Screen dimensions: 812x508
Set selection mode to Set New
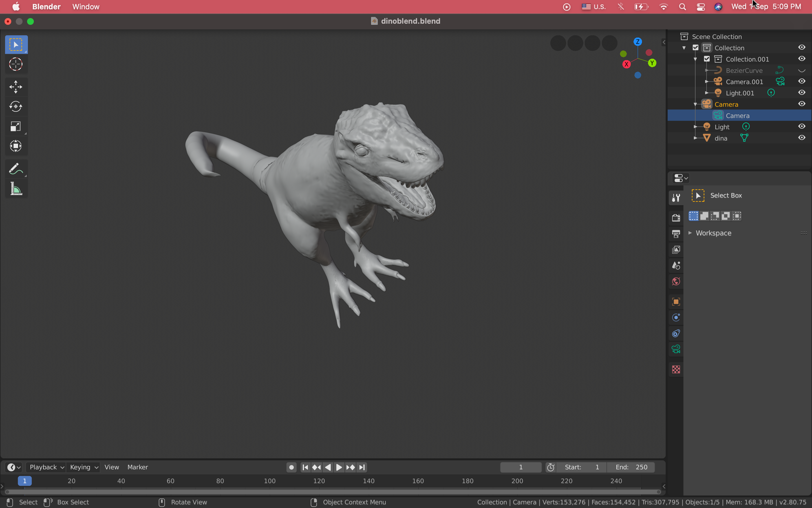click(x=693, y=216)
